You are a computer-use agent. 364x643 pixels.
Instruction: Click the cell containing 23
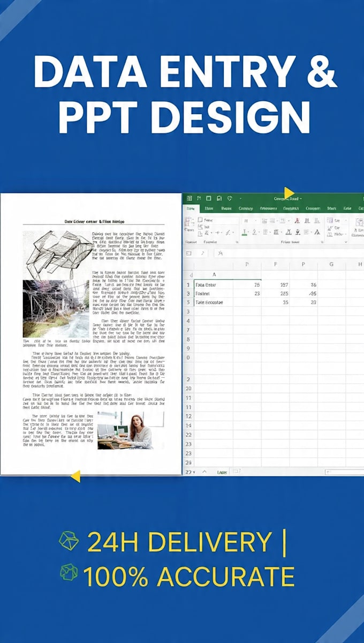(x=247, y=294)
